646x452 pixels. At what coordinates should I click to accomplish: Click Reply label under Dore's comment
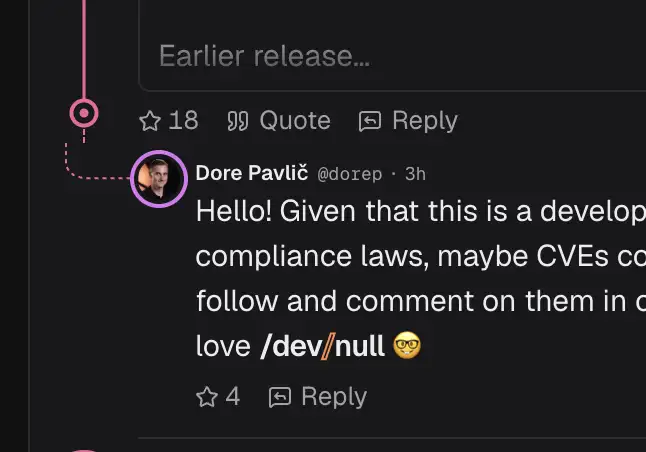coord(334,397)
